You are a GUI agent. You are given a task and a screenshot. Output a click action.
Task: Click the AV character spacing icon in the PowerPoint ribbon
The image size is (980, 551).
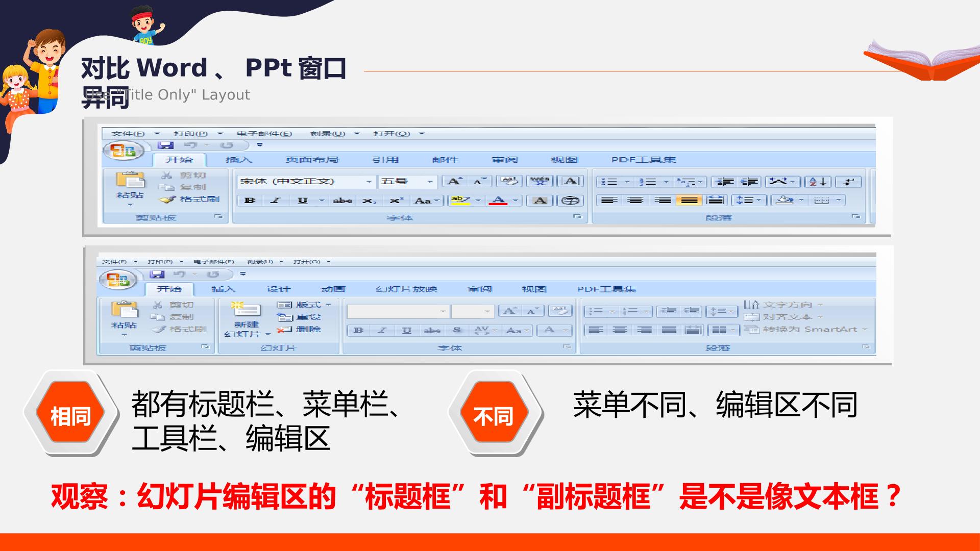(485, 330)
